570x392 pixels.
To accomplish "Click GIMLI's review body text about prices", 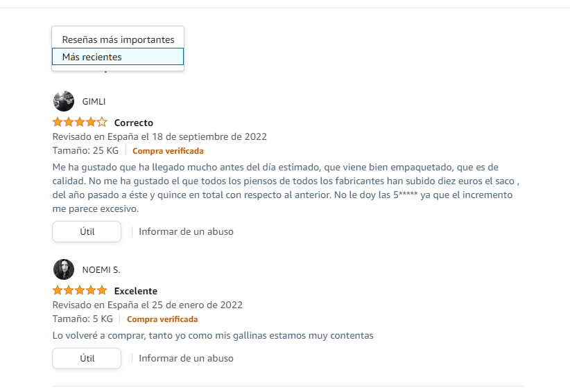I will click(286, 188).
